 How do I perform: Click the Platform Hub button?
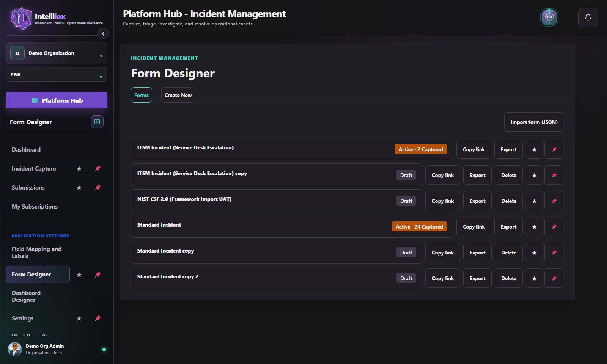[57, 100]
